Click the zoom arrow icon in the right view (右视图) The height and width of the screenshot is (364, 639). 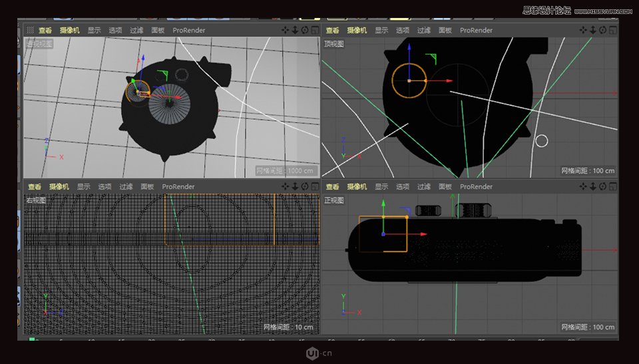tap(296, 186)
